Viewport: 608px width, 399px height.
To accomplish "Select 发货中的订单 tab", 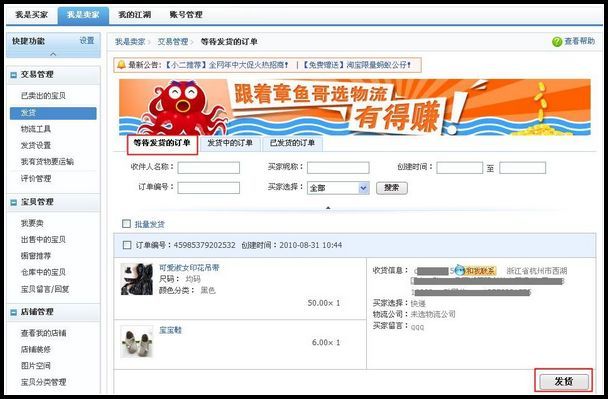I will (230, 143).
